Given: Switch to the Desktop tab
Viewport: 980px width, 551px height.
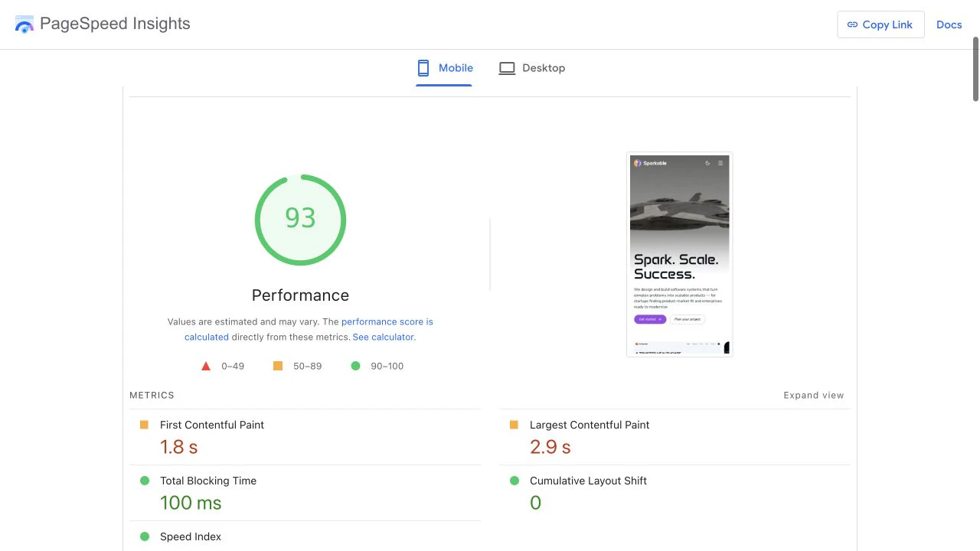Looking at the screenshot, I should [x=532, y=68].
